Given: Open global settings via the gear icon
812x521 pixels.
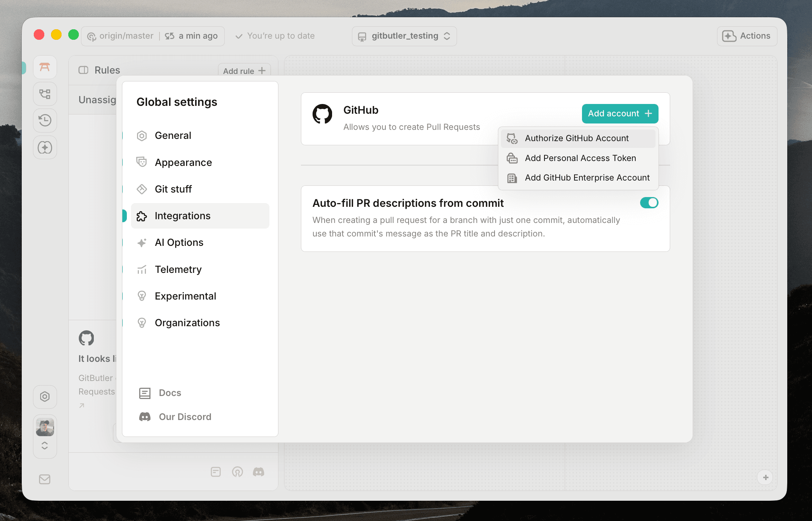Looking at the screenshot, I should pos(45,397).
